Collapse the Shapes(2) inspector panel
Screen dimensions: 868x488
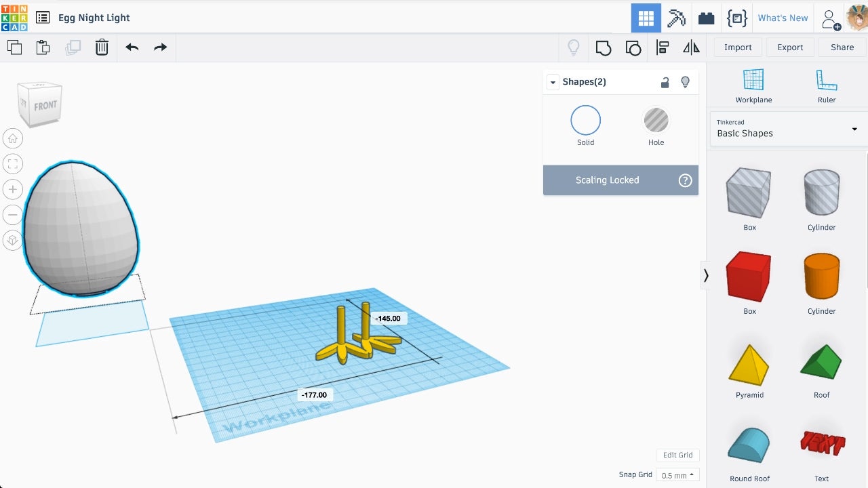tap(553, 82)
